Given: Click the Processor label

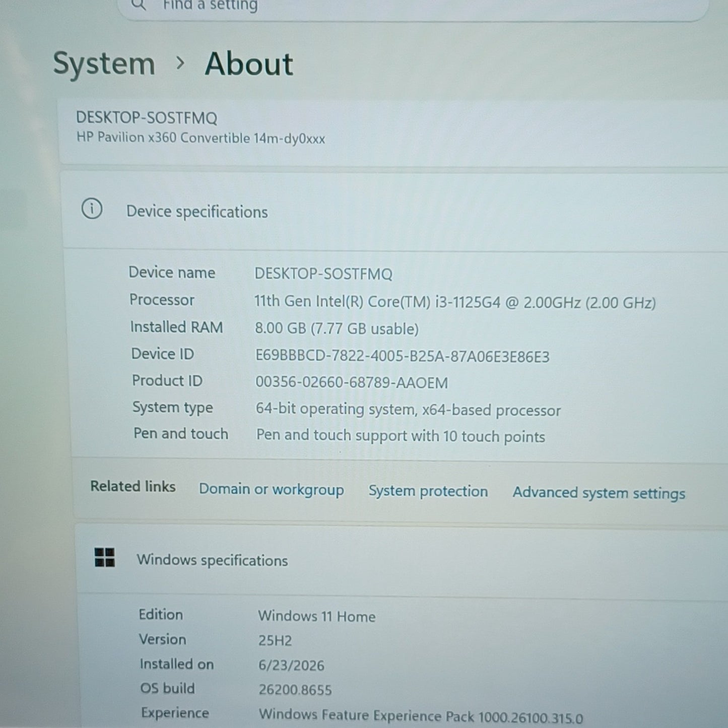Looking at the screenshot, I should (162, 300).
